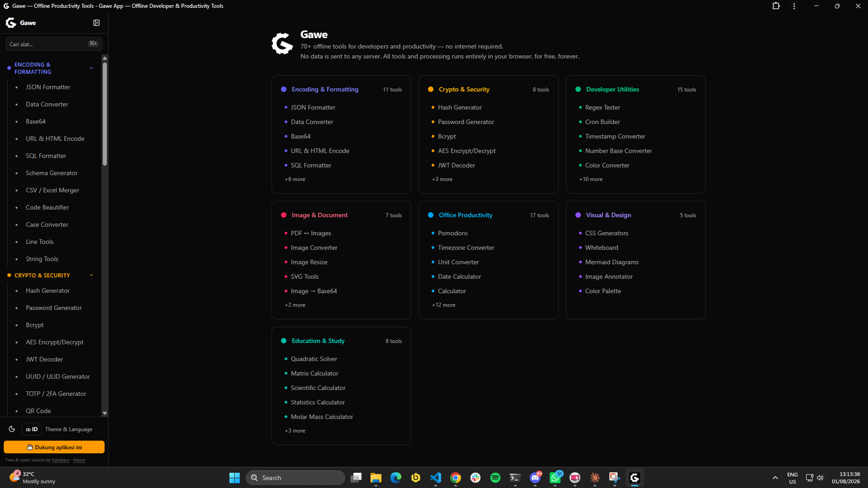Open volume control in system tray
Screen dimensions: 868x488
pyautogui.click(x=820, y=478)
